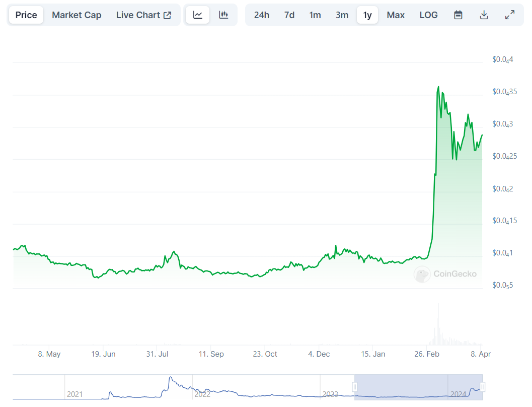Open Live Chart link
The image size is (532, 407).
(x=143, y=15)
